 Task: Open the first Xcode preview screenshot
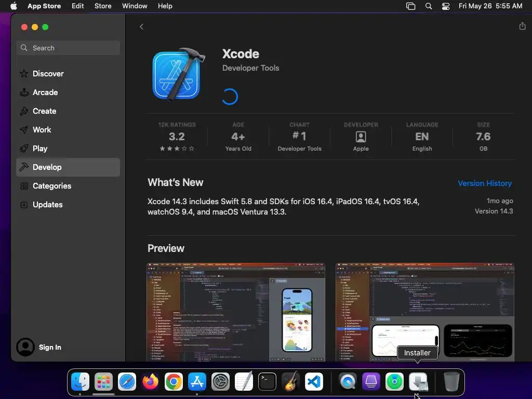pos(236,312)
